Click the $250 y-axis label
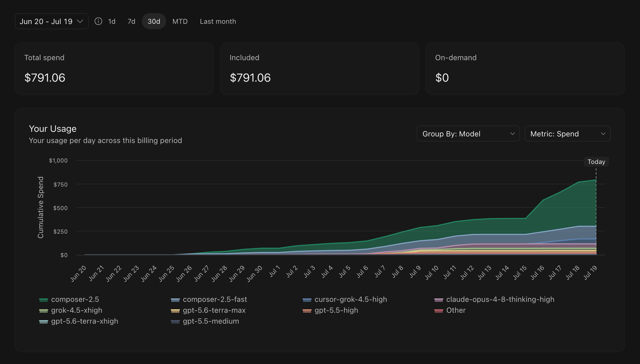640x364 pixels. point(60,231)
